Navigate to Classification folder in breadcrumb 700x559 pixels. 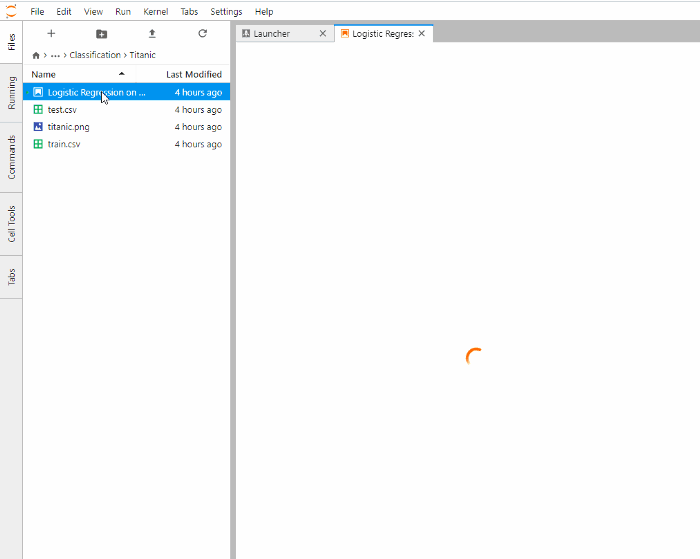(x=95, y=55)
